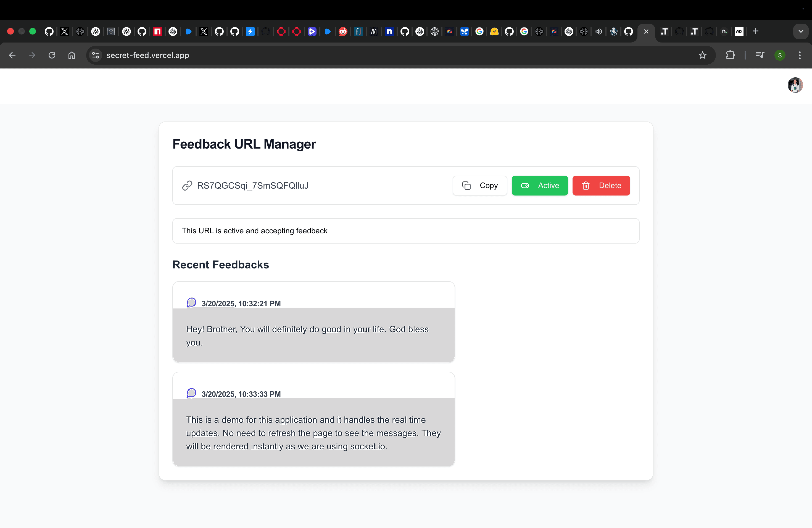Click the chat bubble icon on the 10:33:33 feedback
812x528 pixels.
[x=191, y=393]
